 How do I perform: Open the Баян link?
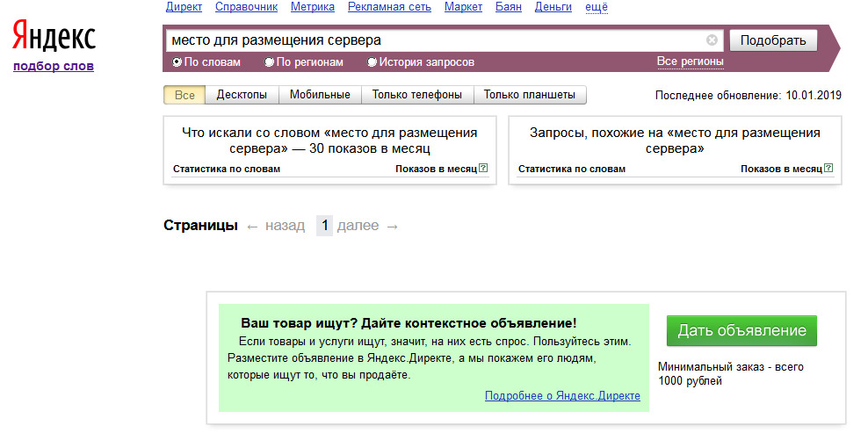[x=508, y=7]
